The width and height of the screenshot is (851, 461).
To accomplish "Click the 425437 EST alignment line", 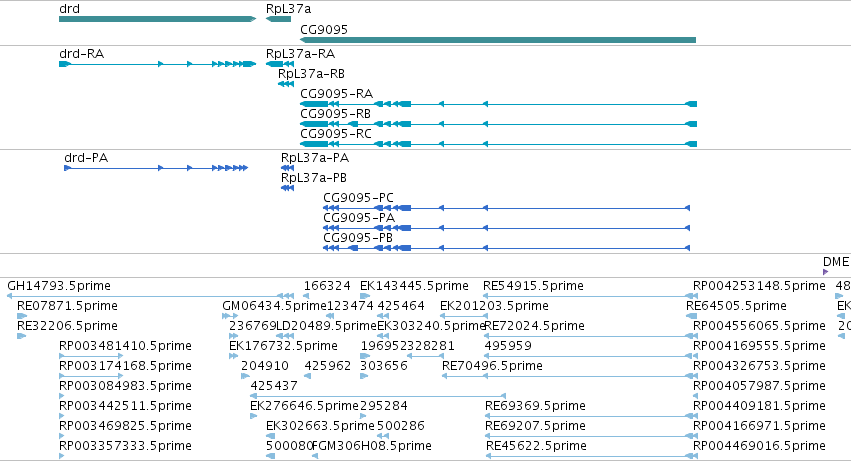I will pos(378,396).
